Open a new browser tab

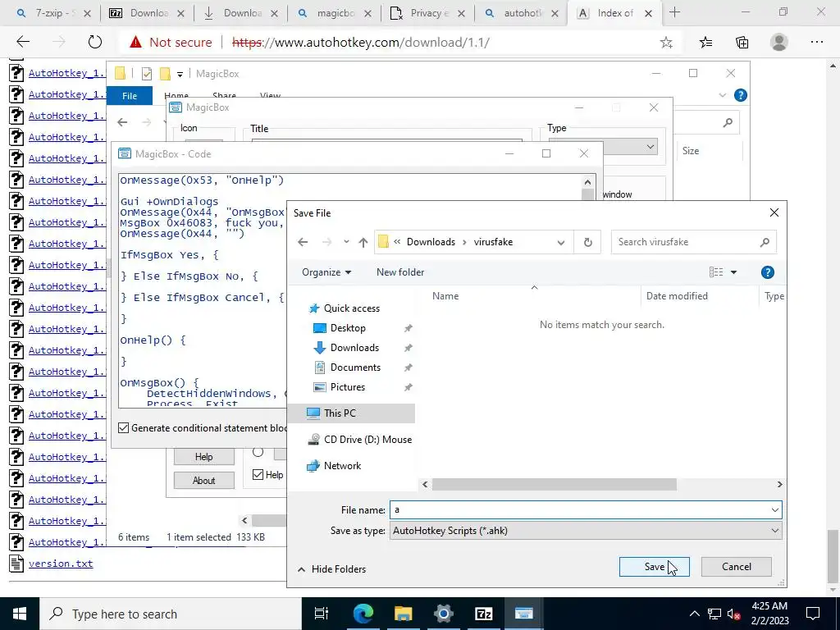(x=674, y=12)
